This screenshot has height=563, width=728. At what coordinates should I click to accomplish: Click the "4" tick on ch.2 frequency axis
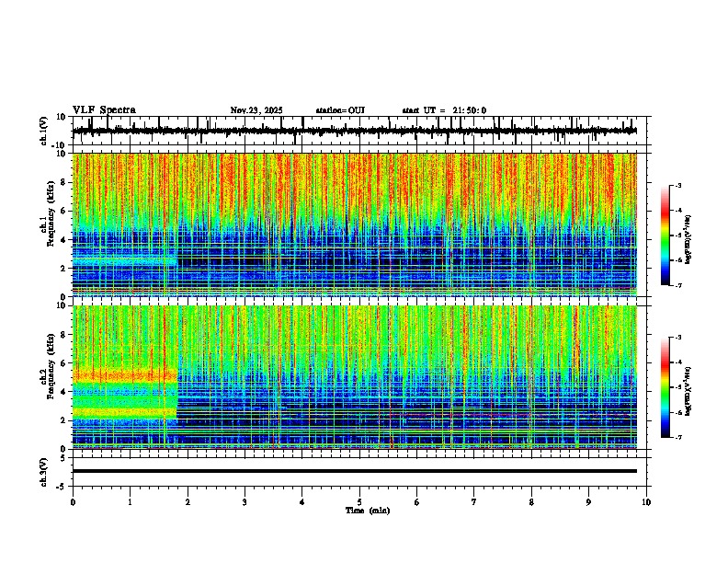63,392
